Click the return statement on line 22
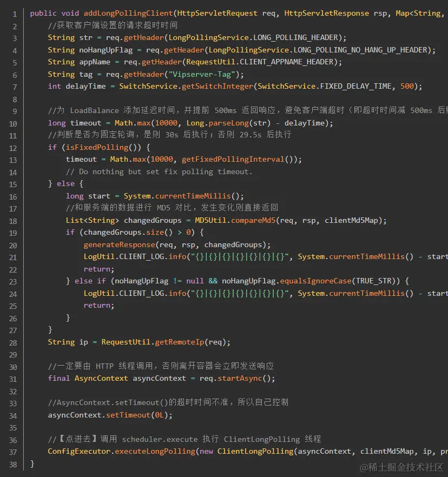This screenshot has width=448, height=477. click(99, 269)
